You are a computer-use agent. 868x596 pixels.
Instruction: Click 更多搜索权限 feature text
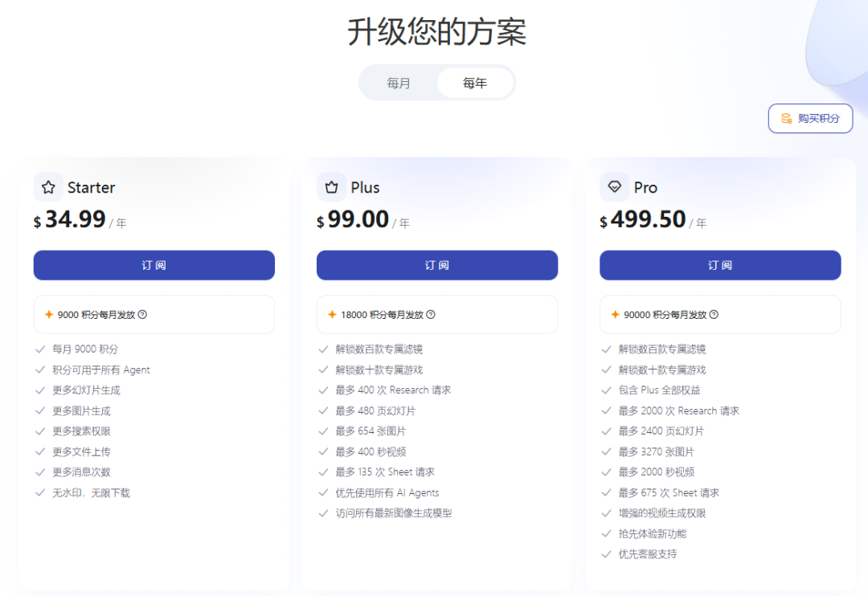[x=81, y=431]
